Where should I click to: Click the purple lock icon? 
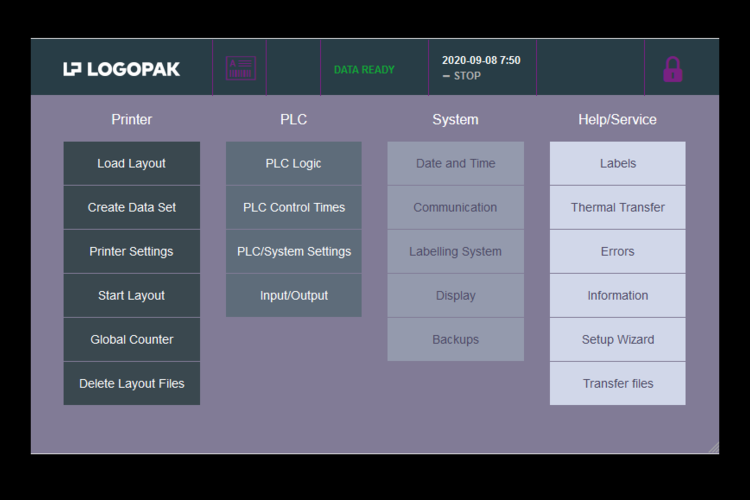pos(673,69)
